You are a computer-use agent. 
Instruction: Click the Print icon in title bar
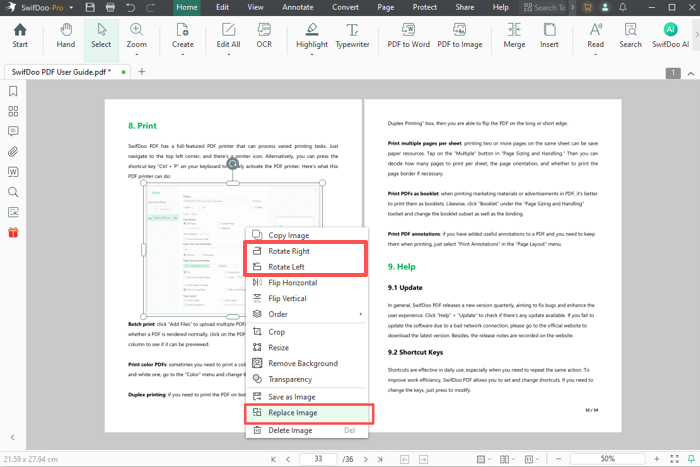pos(110,7)
